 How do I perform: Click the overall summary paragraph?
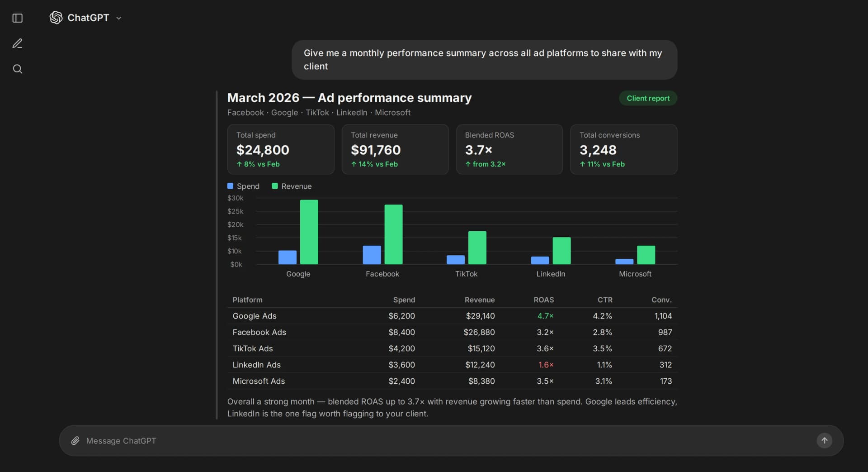452,407
